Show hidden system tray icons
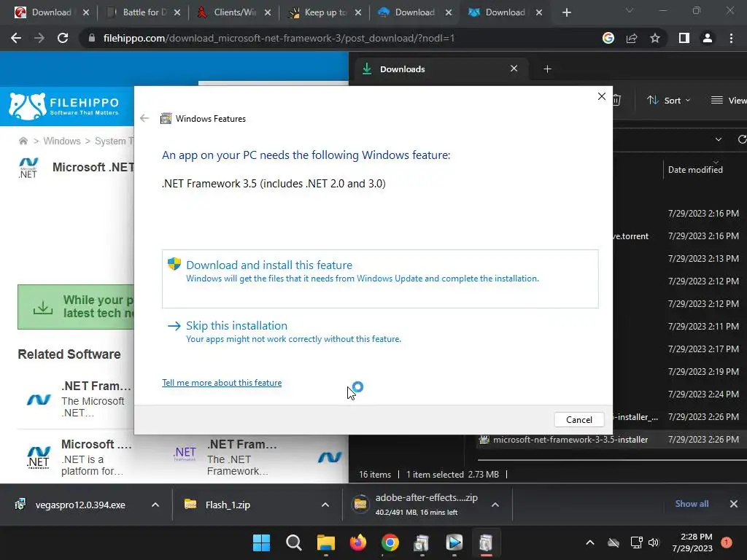The width and height of the screenshot is (747, 560). tap(589, 542)
